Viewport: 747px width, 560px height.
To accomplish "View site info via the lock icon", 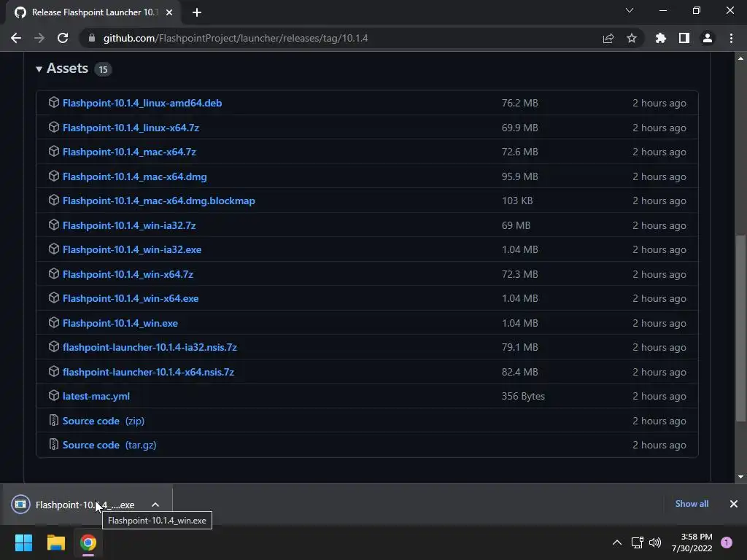I will pos(92,38).
